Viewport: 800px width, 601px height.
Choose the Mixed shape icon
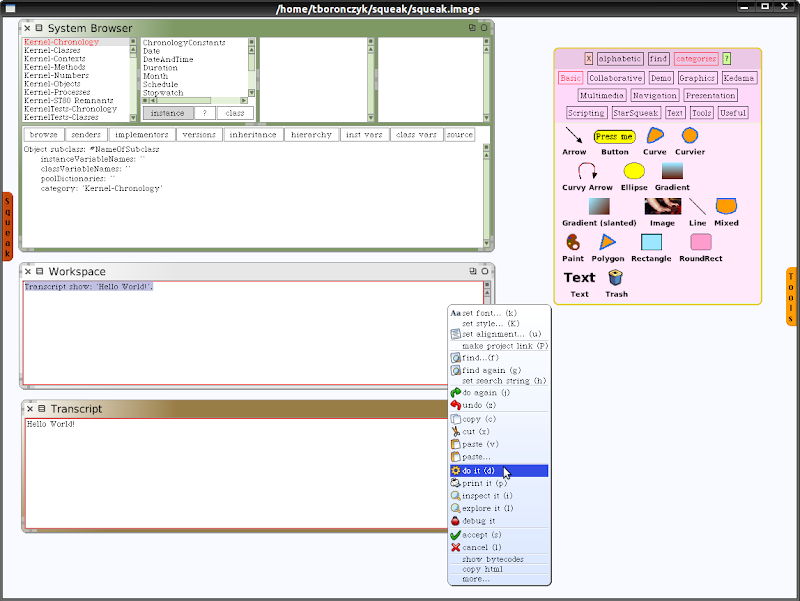[726, 207]
